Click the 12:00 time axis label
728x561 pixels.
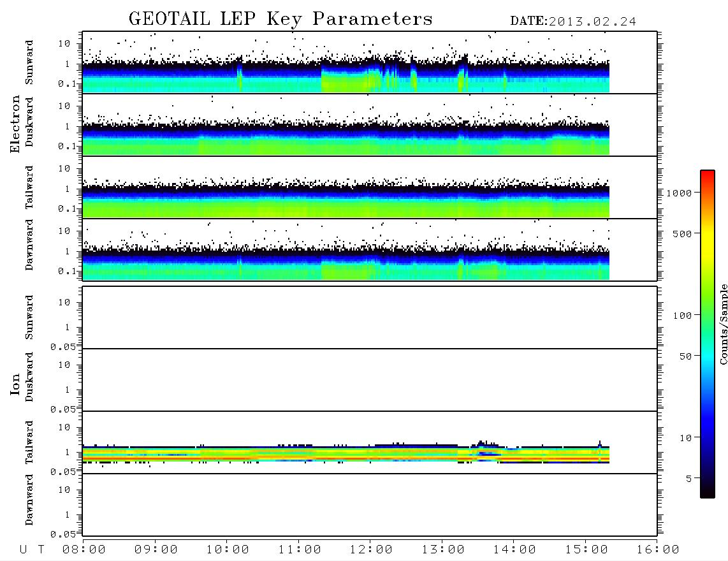click(371, 550)
